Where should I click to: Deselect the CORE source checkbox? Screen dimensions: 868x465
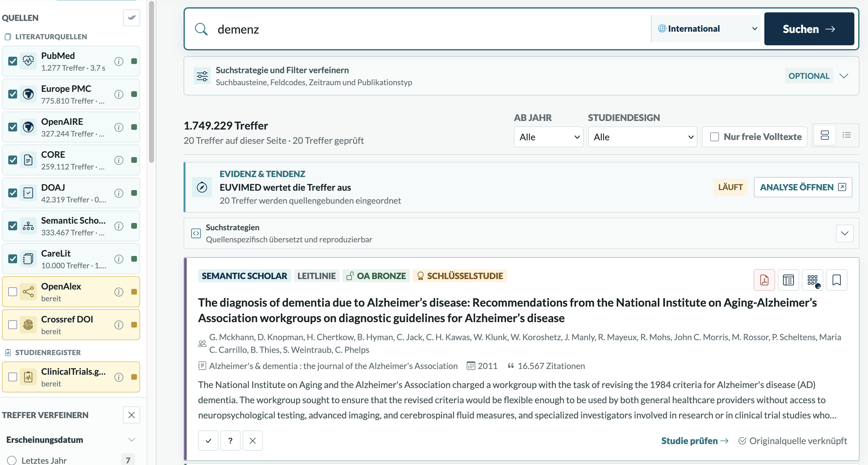pos(13,160)
